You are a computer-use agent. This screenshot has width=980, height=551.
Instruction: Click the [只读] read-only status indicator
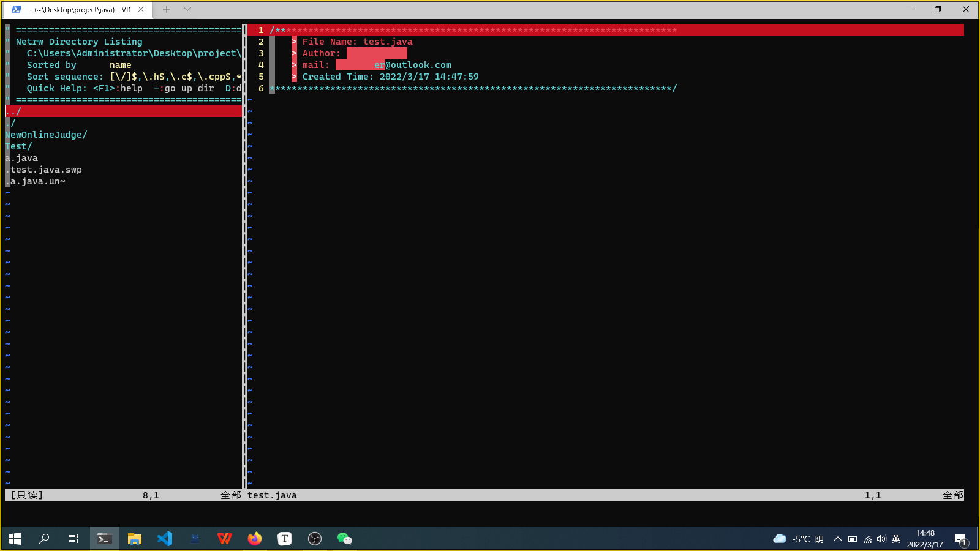(x=27, y=495)
